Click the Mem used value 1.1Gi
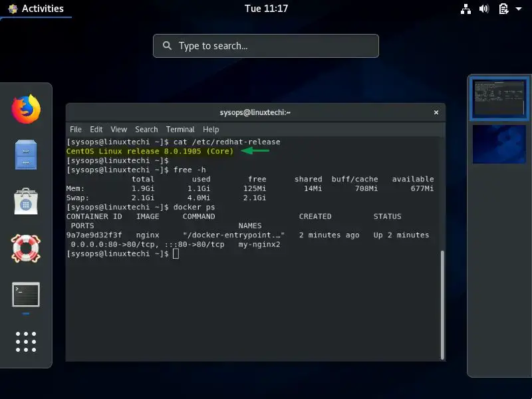The width and height of the screenshot is (532, 399). pos(199,188)
